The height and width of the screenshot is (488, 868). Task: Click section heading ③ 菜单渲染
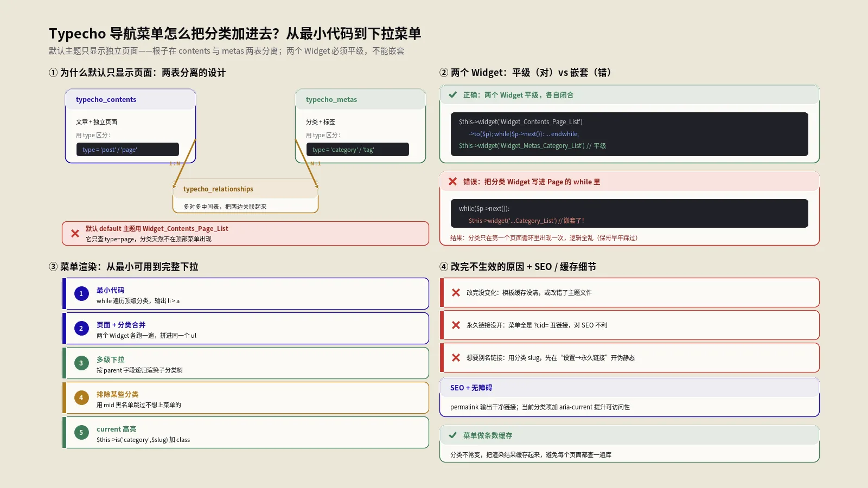124,267
